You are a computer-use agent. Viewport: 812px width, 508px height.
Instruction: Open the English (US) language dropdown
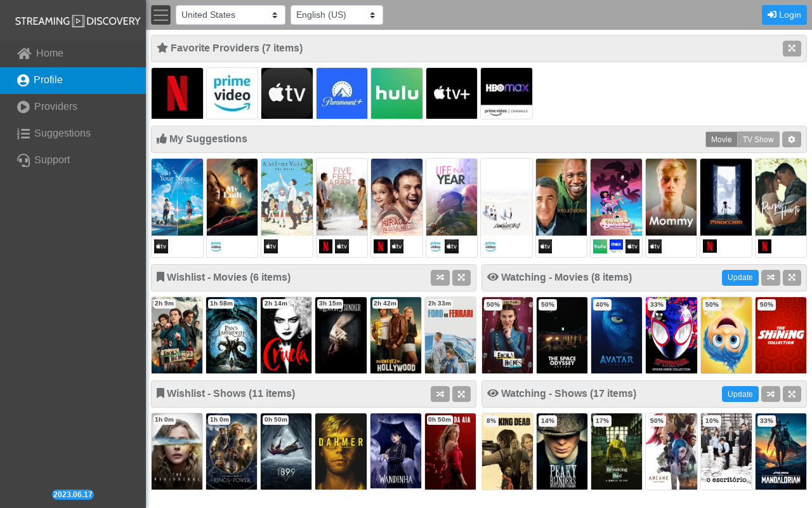337,15
